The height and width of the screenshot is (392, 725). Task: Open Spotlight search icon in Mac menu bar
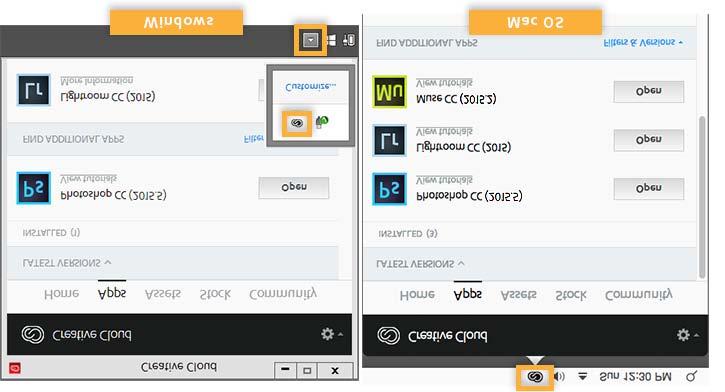(691, 377)
